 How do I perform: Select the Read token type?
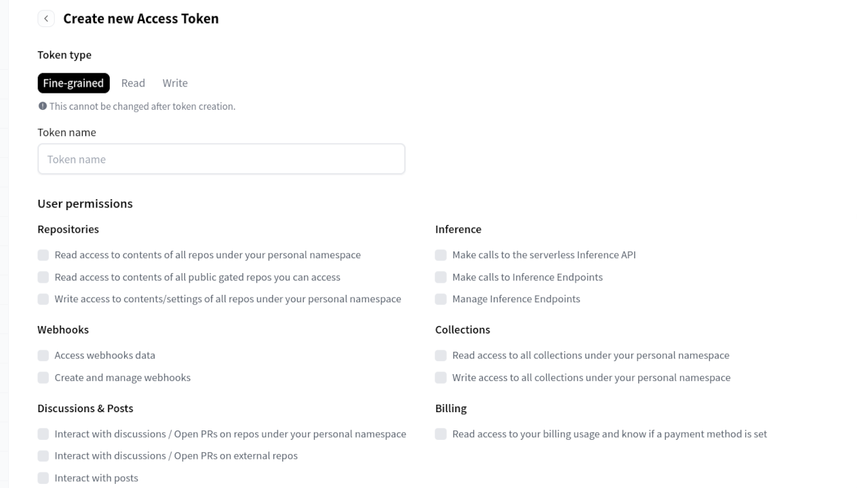(133, 83)
